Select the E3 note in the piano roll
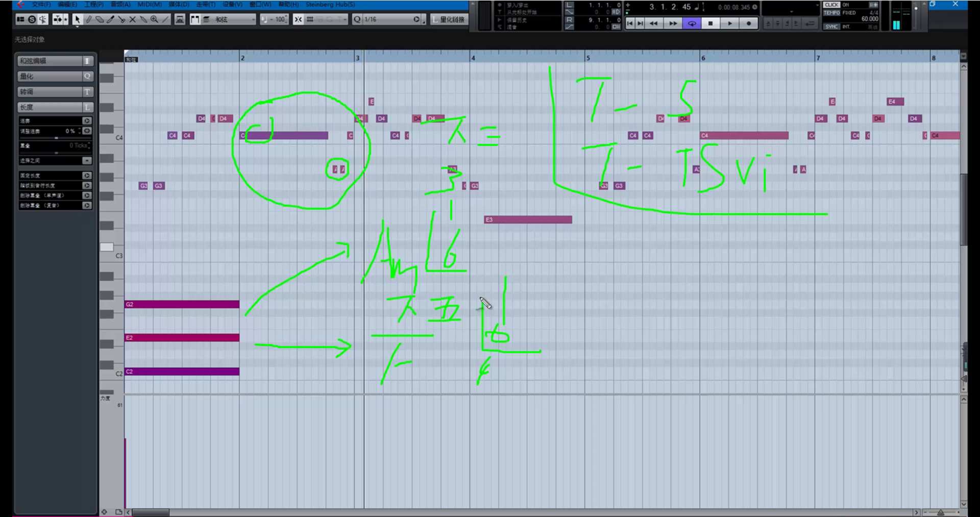This screenshot has width=980, height=517. [528, 219]
